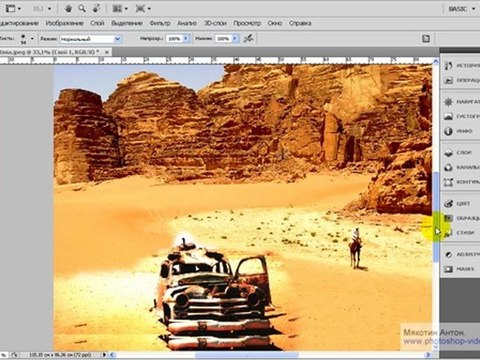Open the Paths (Контуры) panel
This screenshot has height=360, width=480.
coord(462,182)
